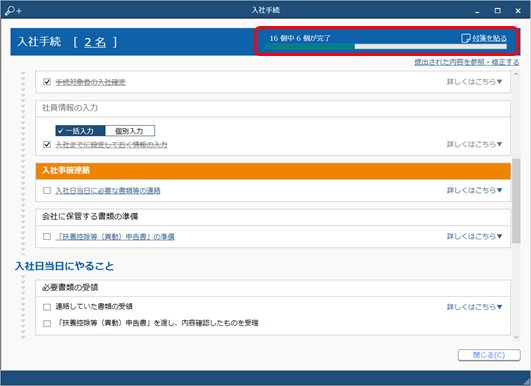Click the 入社までに設定しておく情報の入力 label
This screenshot has height=386, width=531.
coord(111,145)
